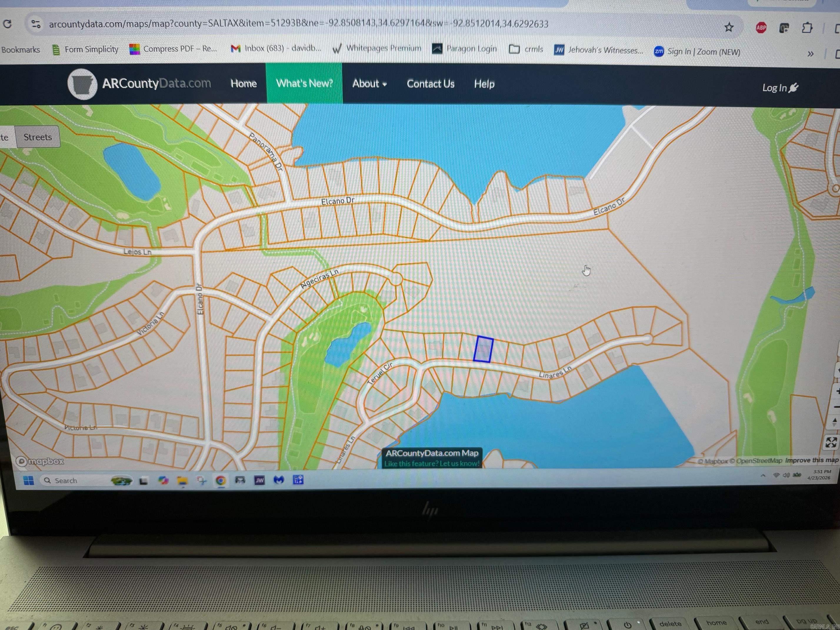
Task: Open Chrome from the taskbar
Action: [221, 480]
